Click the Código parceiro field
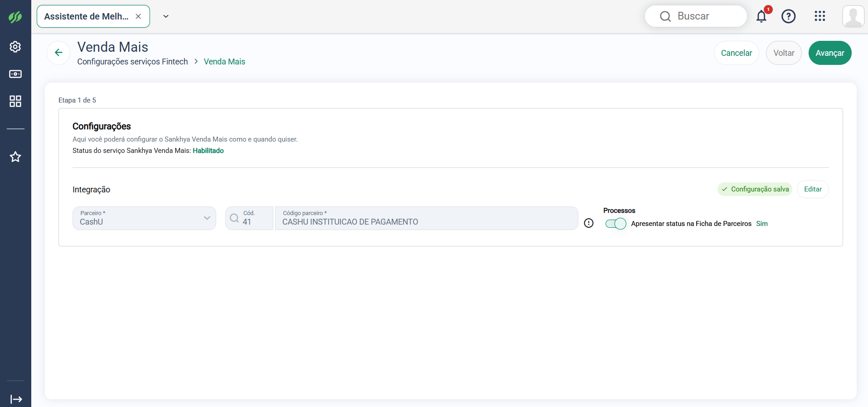This screenshot has height=407, width=868. point(427,218)
